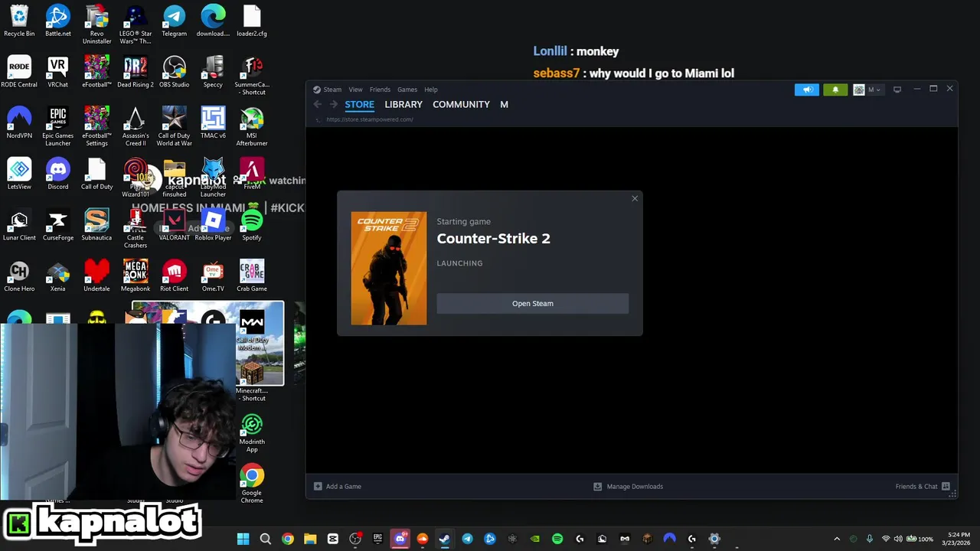Open Spotify from the taskbar
The image size is (980, 551).
tap(557, 539)
